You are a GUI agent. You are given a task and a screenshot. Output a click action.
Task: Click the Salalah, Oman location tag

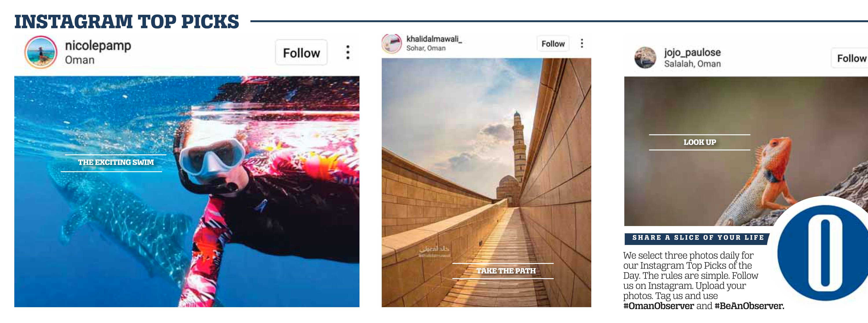[692, 64]
